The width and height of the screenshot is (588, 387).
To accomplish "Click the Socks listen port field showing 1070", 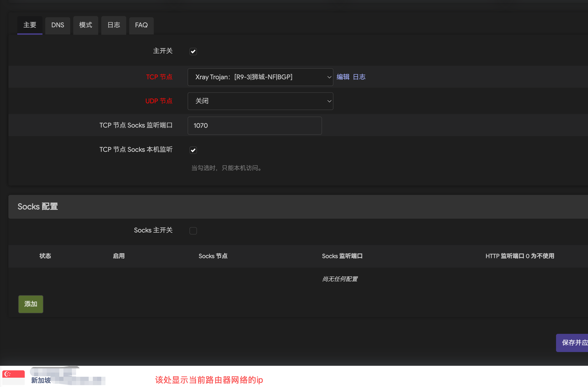I will point(255,126).
